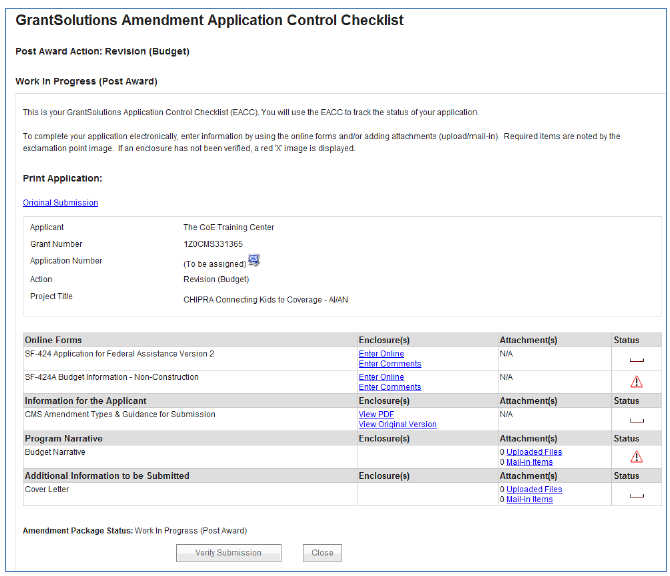Open View Original Version link
This screenshot has height=576, width=670.
point(397,424)
